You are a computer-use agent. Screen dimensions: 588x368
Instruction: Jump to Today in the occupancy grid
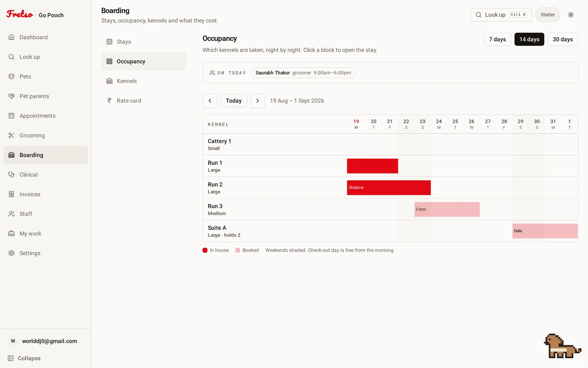234,101
